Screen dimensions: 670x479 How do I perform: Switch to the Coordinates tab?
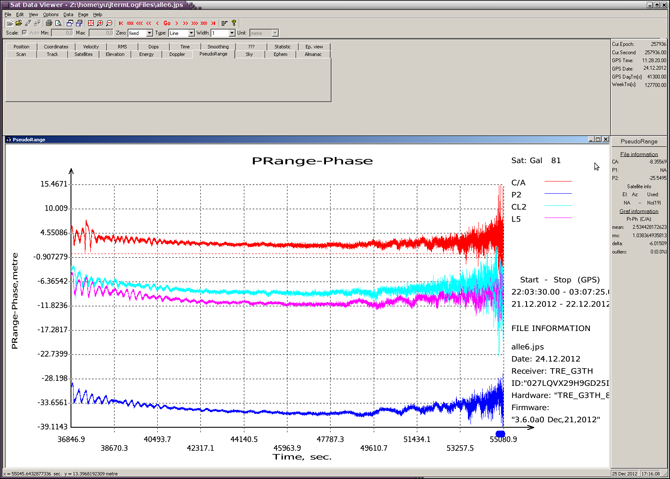[56, 47]
